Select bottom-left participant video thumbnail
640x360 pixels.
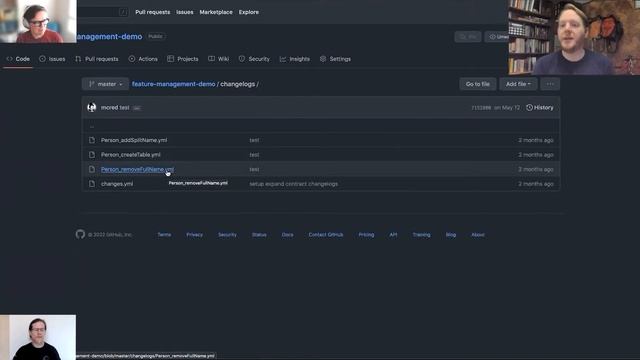pyautogui.click(x=38, y=337)
